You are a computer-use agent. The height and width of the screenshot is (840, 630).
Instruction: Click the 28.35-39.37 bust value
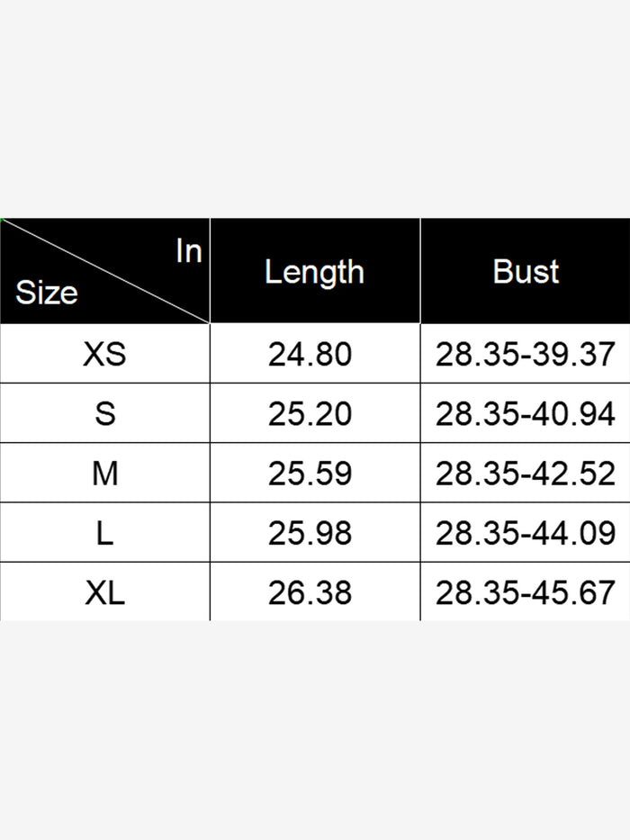point(526,354)
